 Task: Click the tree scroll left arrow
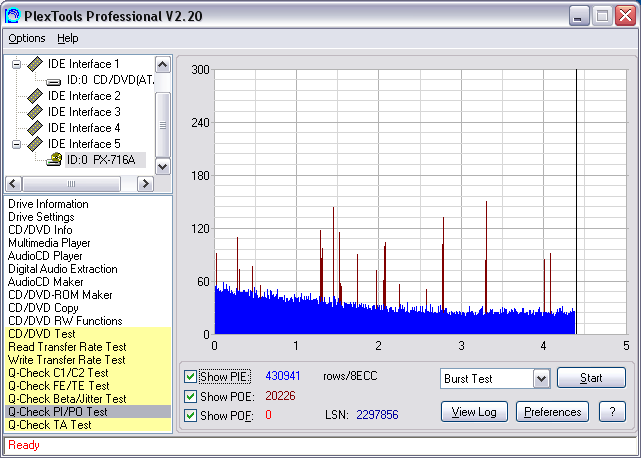[x=13, y=184]
